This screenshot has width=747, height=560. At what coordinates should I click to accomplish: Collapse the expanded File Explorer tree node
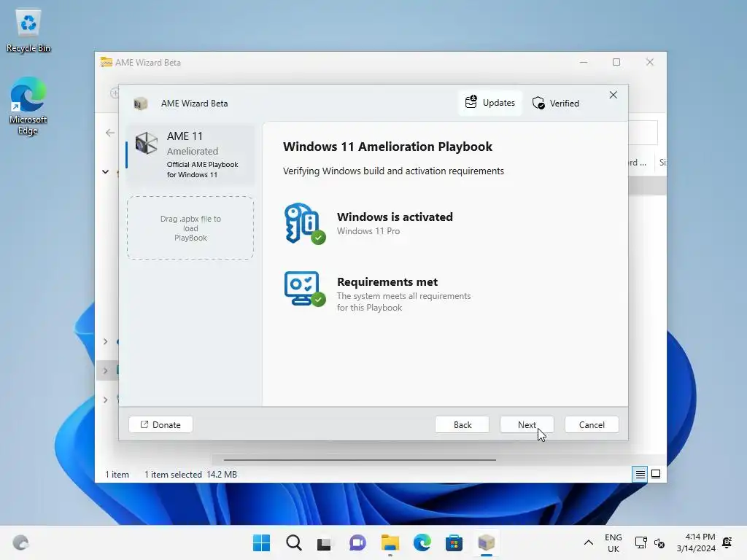[x=105, y=172]
